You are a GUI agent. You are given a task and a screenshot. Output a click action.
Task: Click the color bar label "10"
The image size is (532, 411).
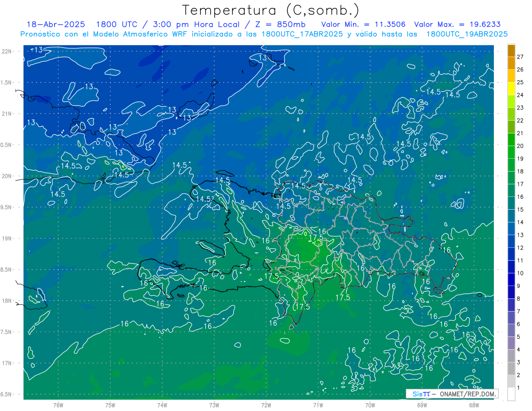click(520, 273)
